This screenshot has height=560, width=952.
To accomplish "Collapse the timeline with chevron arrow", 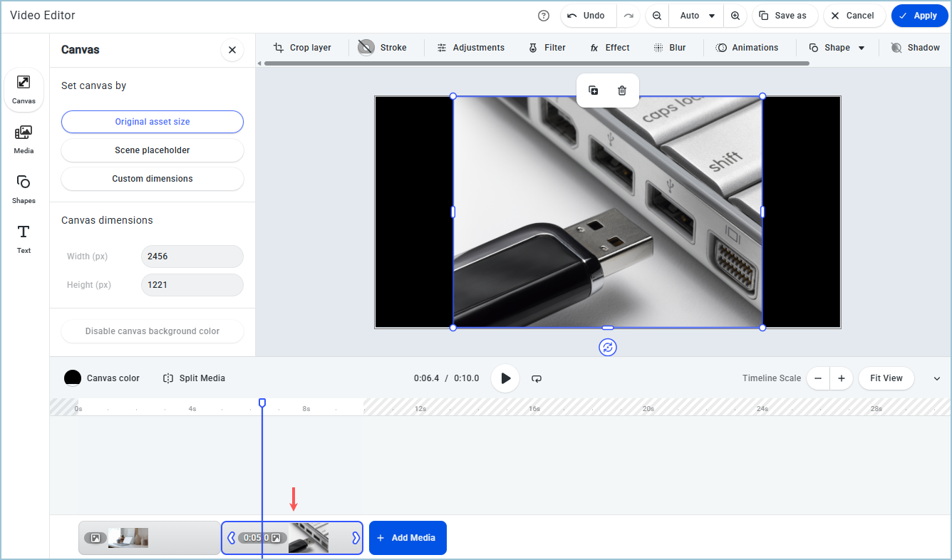I will pyautogui.click(x=937, y=378).
